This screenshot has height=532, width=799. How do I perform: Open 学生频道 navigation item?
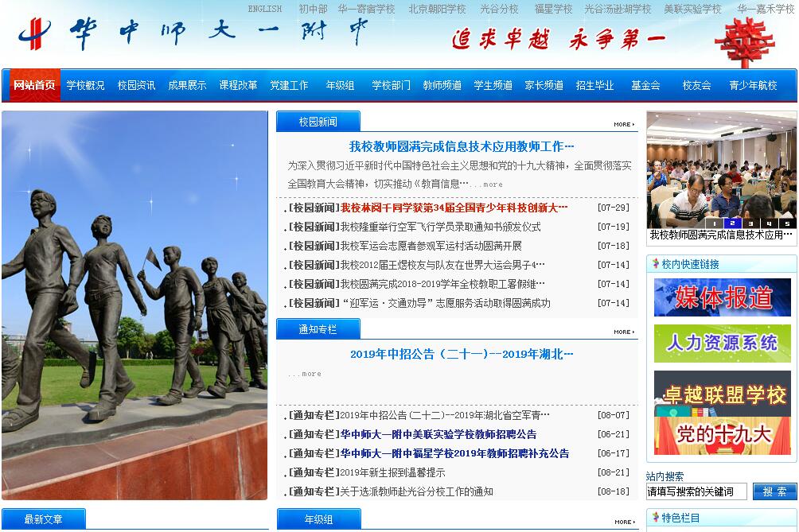click(x=493, y=85)
